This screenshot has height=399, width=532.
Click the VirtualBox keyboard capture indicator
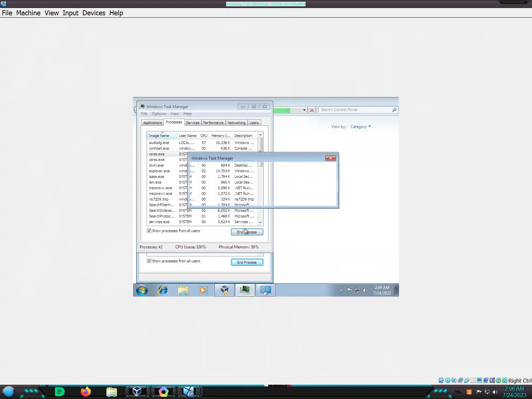[x=504, y=380]
